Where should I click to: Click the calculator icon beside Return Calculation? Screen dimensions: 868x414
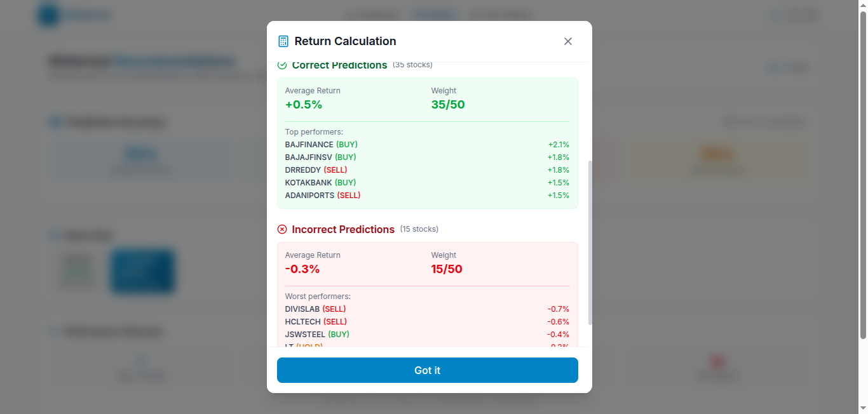(x=283, y=41)
